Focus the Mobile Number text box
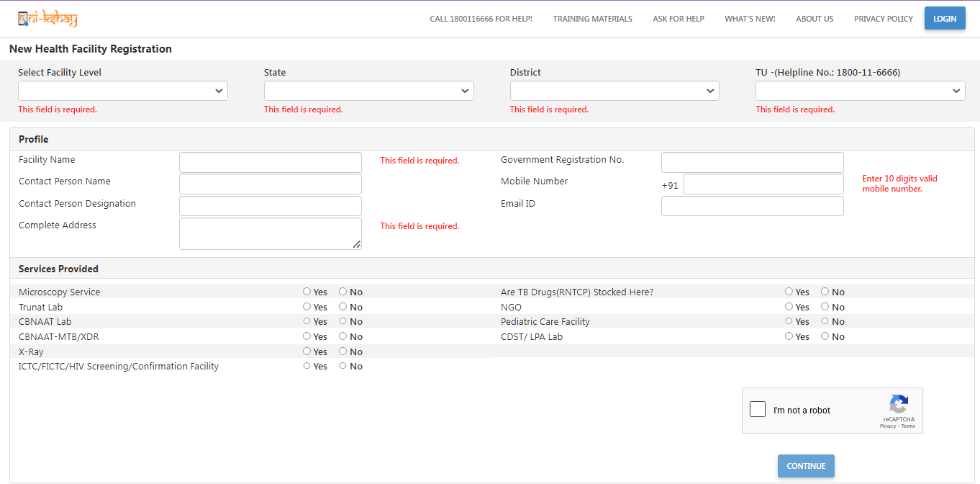980x484 pixels. click(763, 184)
